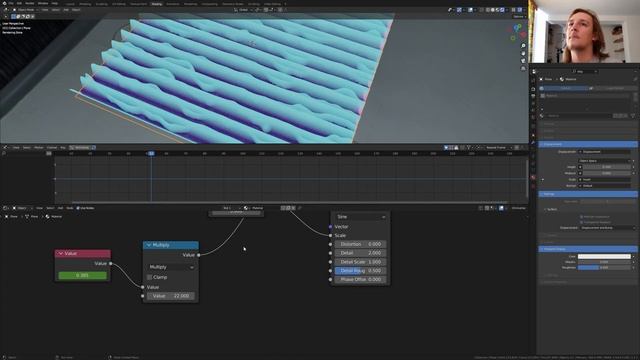Open the Options dropdown in viewport
Image resolution: width=640 pixels, height=360 pixels.
click(519, 17)
